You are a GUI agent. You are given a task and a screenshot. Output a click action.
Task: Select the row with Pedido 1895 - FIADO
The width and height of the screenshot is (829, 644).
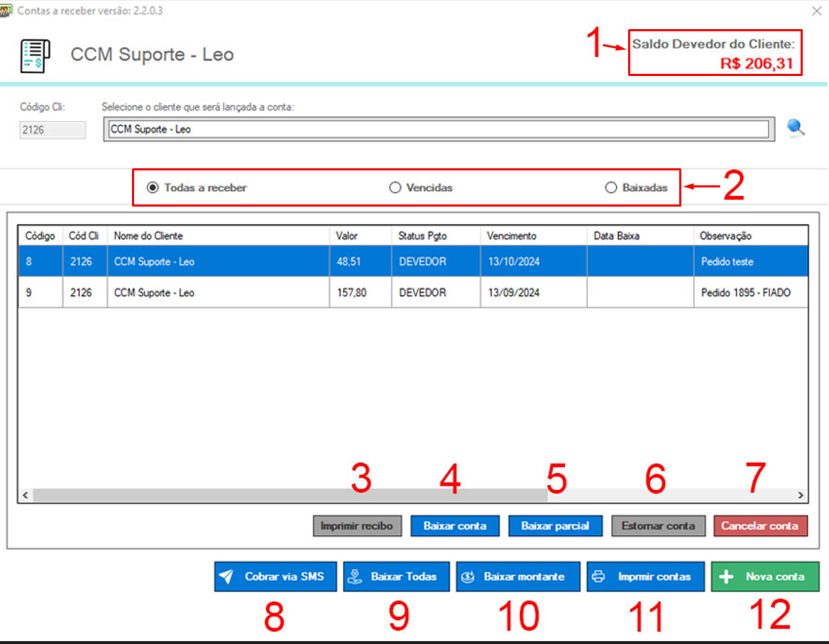pyautogui.click(x=412, y=293)
